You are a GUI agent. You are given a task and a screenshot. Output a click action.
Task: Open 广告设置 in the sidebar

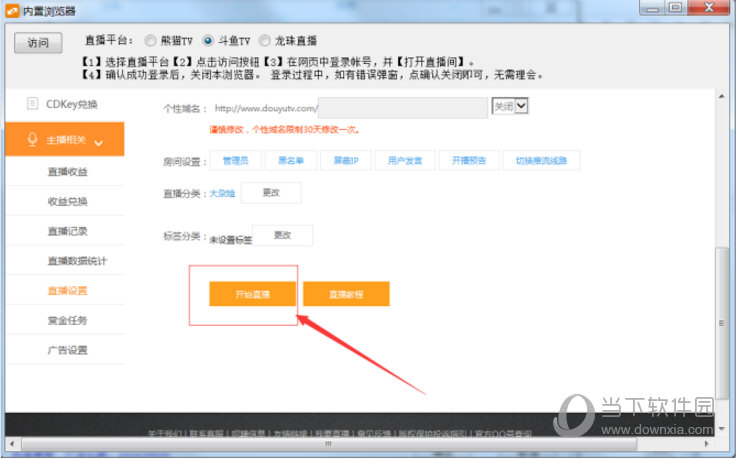coord(67,350)
